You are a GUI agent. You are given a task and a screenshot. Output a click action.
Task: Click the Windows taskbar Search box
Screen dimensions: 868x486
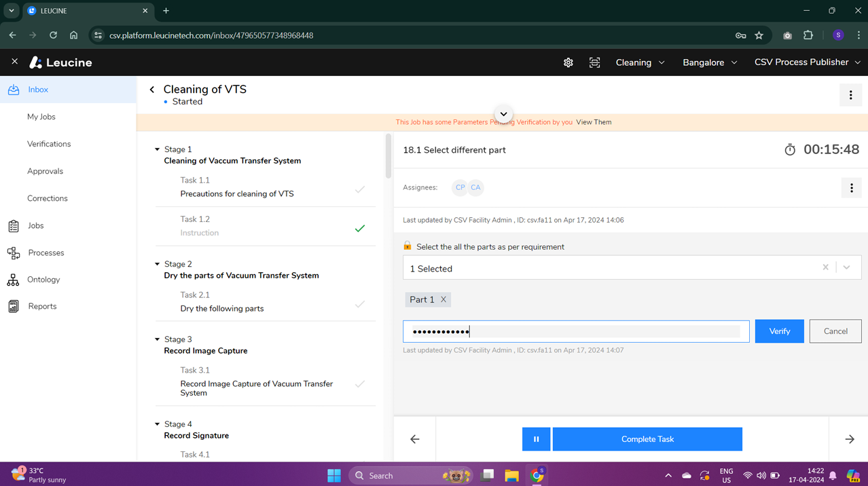click(412, 476)
